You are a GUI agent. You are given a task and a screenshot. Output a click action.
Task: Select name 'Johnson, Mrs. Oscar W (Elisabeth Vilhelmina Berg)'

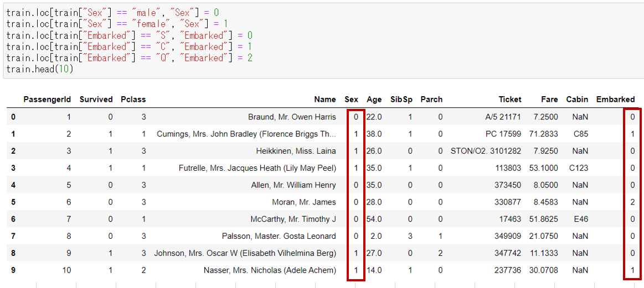pos(245,253)
